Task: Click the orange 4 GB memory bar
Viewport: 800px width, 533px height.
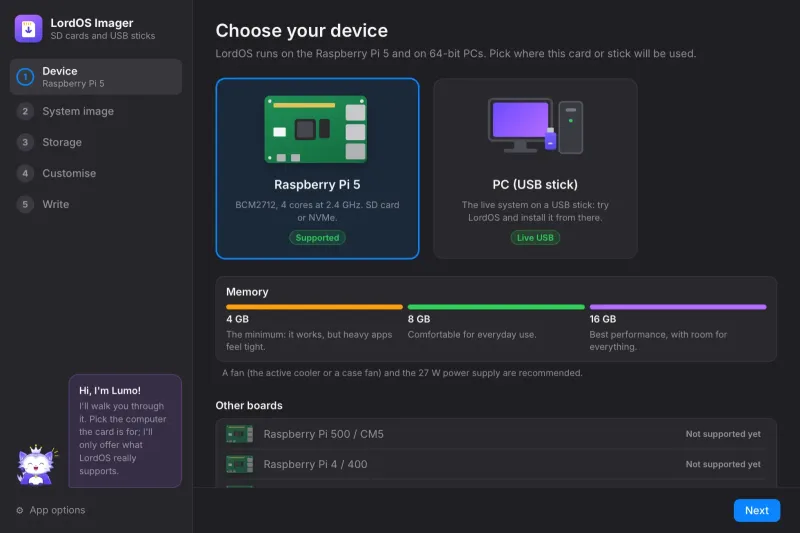Action: 314,307
